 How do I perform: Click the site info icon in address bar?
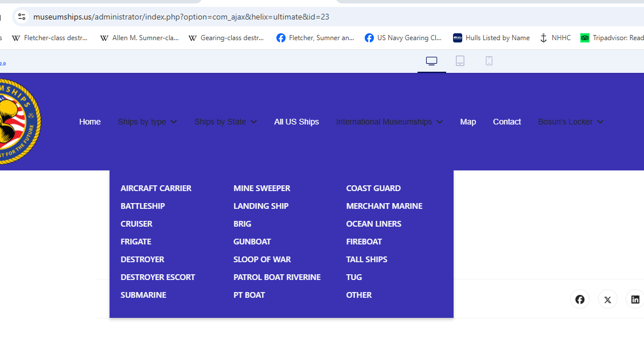point(22,17)
